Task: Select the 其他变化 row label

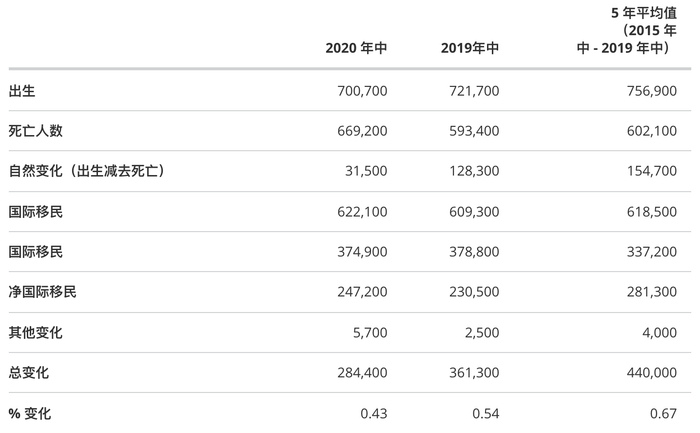Action: pyautogui.click(x=36, y=332)
